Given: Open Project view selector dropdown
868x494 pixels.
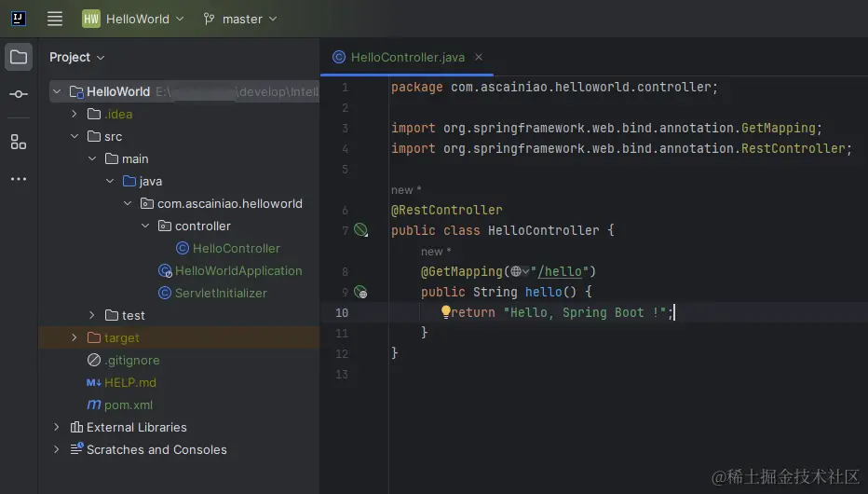Looking at the screenshot, I should point(77,58).
